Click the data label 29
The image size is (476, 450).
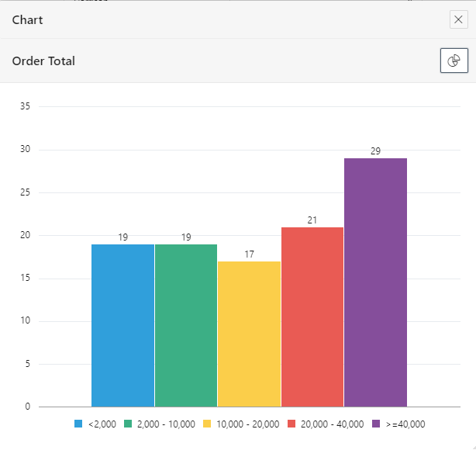(x=375, y=151)
